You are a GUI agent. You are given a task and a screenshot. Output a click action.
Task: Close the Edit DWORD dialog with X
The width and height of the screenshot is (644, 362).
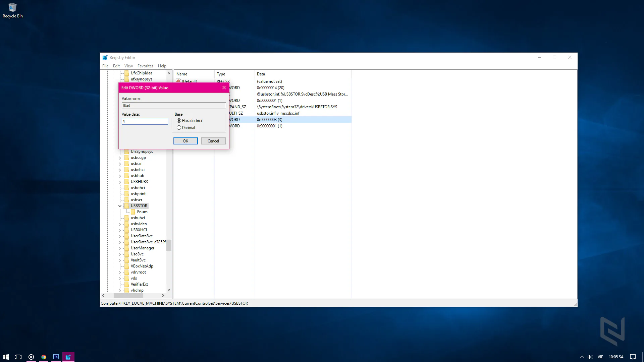click(224, 87)
